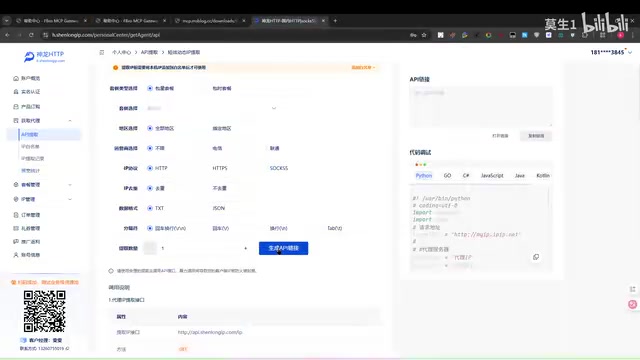Switch code sample to GO tab

[447, 176]
